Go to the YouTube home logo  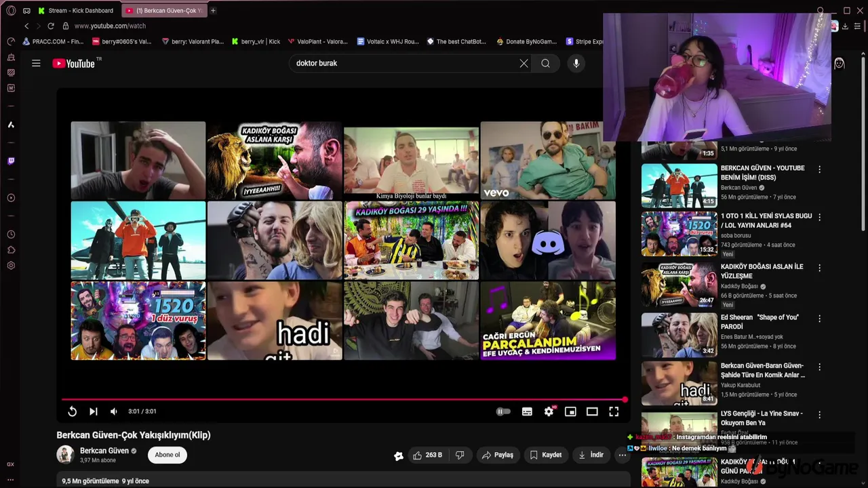coord(74,63)
